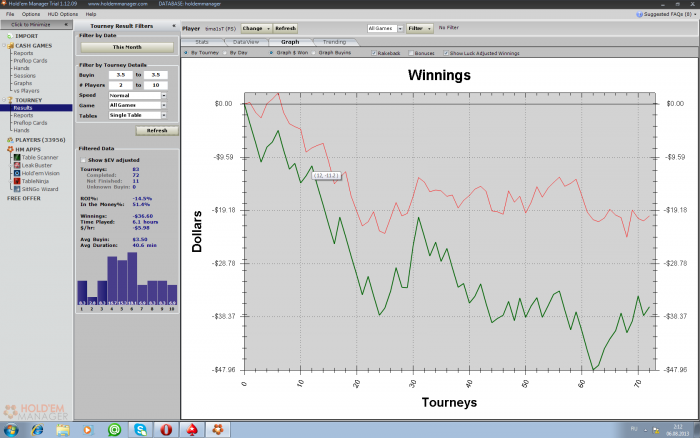
Task: Open the Filter dropdown button
Action: click(x=420, y=28)
